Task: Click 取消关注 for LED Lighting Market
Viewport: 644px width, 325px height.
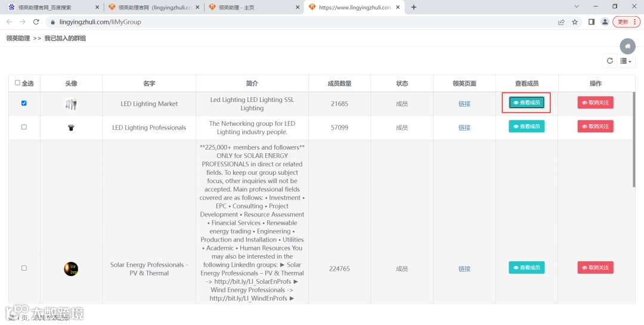Action: point(595,103)
